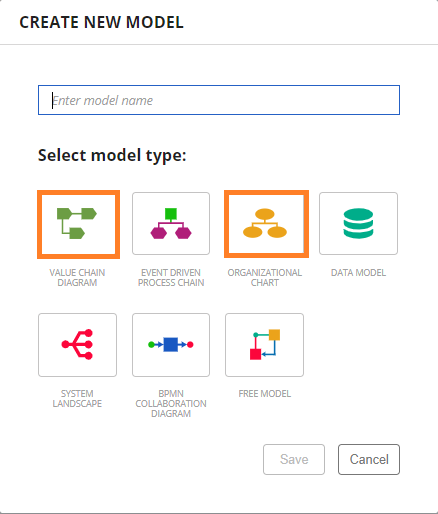Select the Value Chain Diagram icon tile
This screenshot has height=514, width=438.
point(78,224)
